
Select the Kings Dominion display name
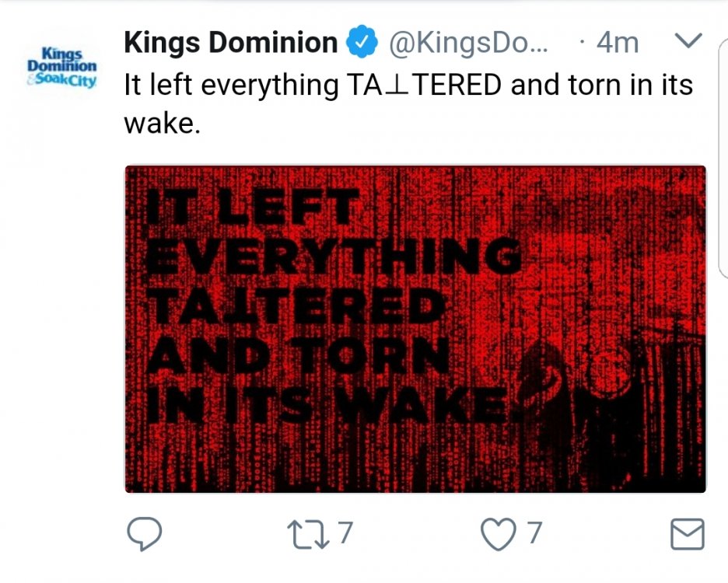228,42
